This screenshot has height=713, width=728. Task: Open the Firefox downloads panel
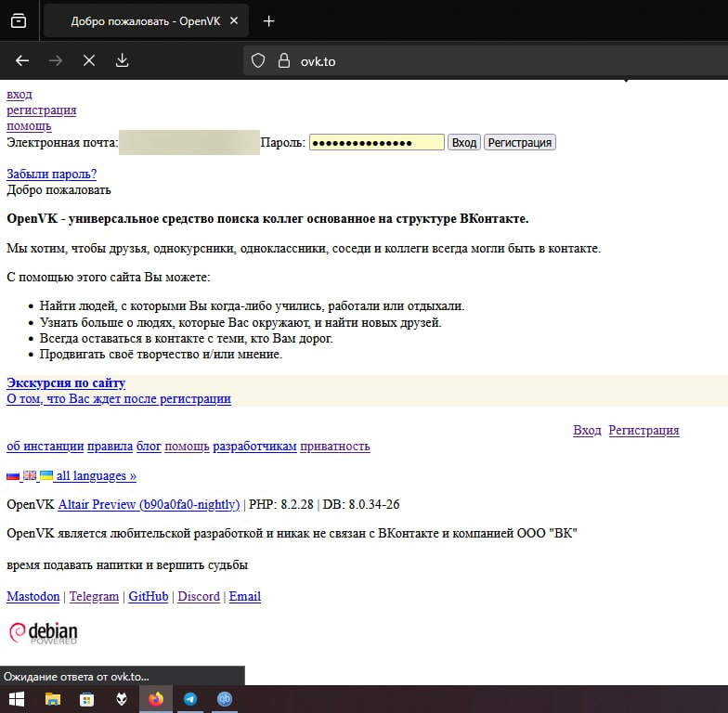pyautogui.click(x=122, y=60)
